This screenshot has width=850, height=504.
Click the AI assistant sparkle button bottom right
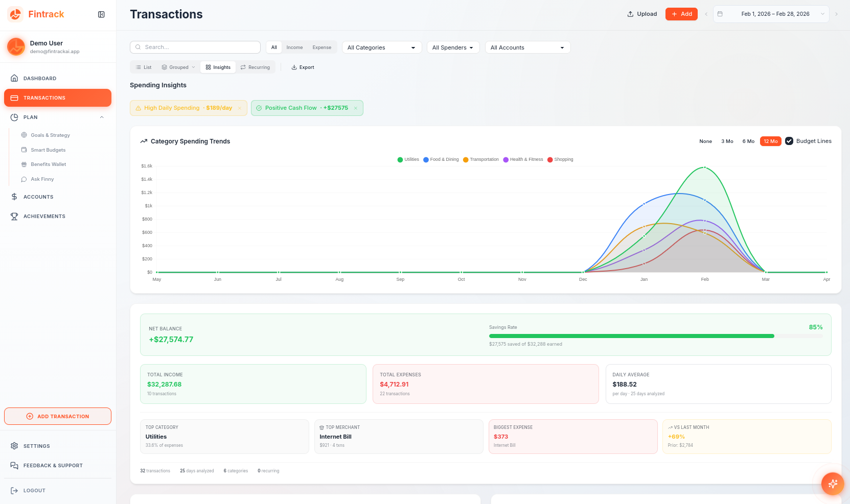tap(833, 484)
